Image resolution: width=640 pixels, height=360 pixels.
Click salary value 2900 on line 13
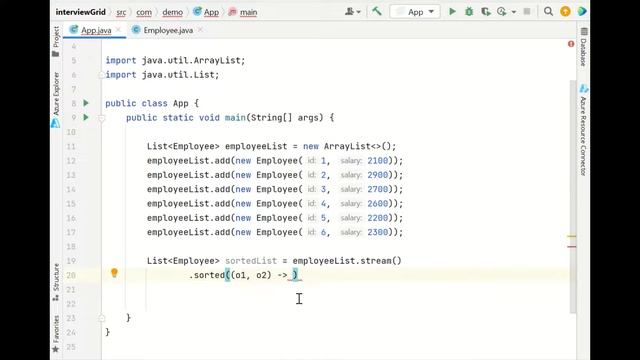(x=378, y=175)
